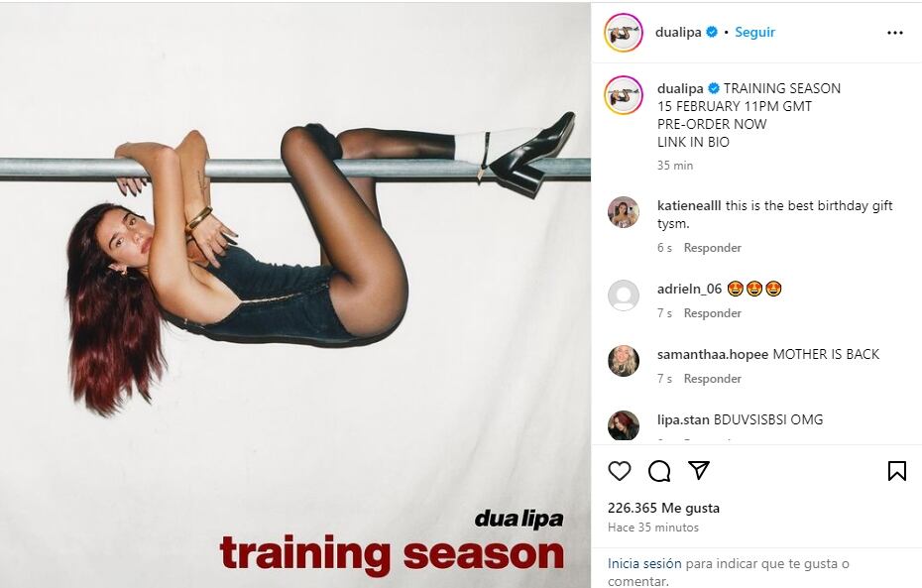
Task: Click the blue verified badge in the header
Action: (712, 32)
